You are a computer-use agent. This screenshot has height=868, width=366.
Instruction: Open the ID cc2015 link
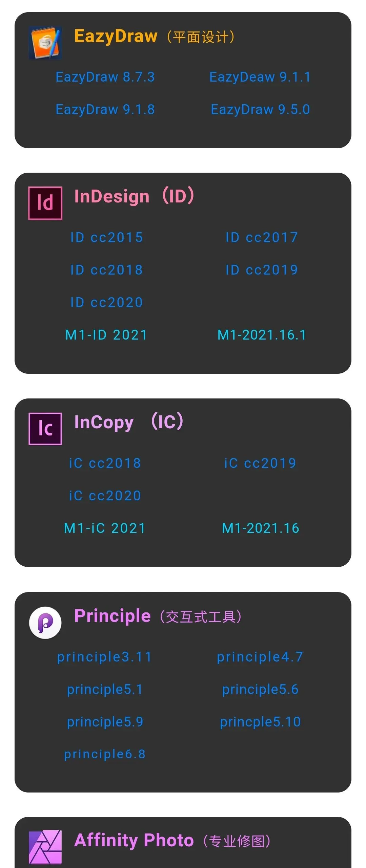coord(106,238)
